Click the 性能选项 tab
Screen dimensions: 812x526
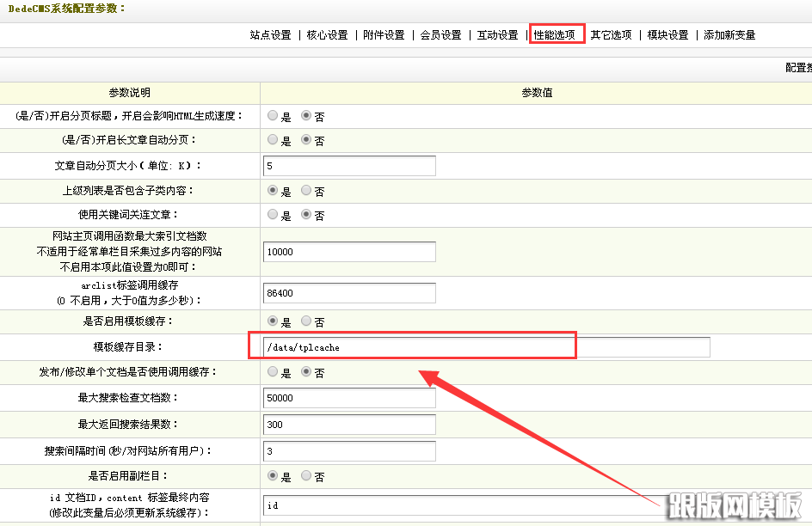coord(555,35)
